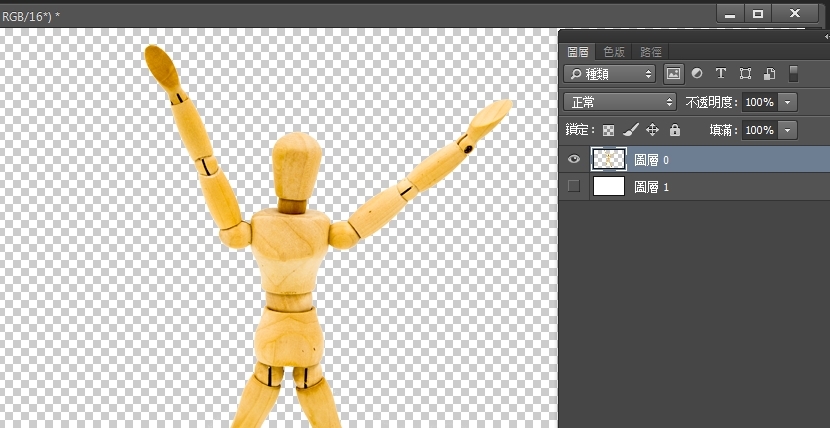
Task: Click lock position move icon
Action: pos(653,130)
